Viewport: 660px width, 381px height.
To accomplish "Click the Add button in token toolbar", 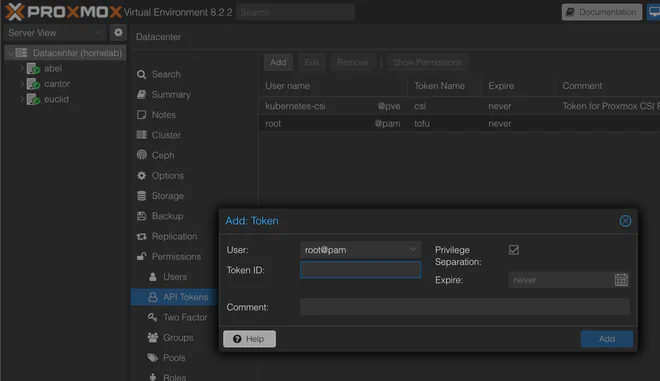I will click(278, 62).
